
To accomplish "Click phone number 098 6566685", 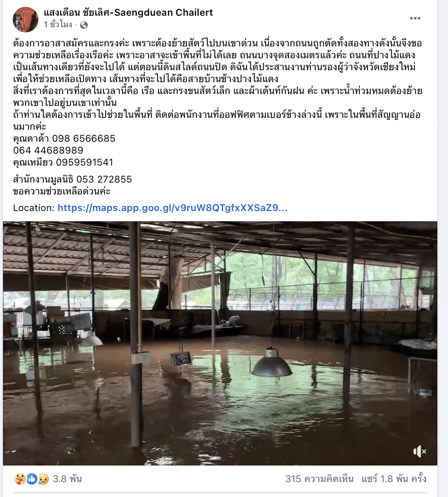I will click(84, 139).
